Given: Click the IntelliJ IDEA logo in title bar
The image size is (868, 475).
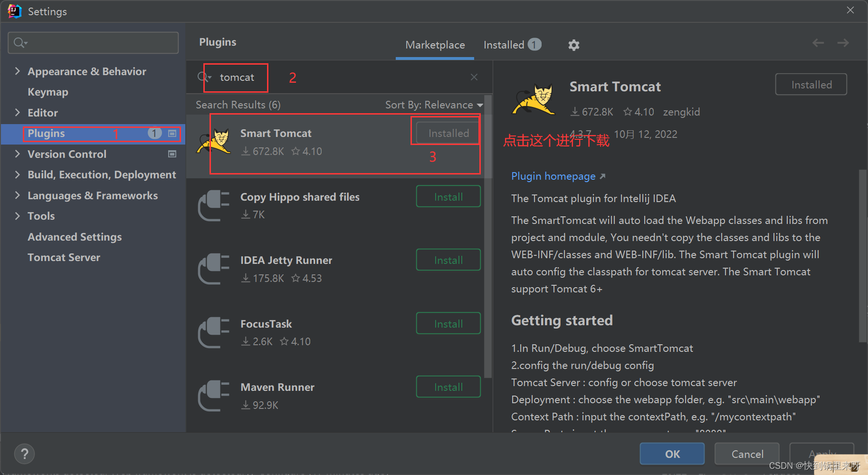Looking at the screenshot, I should coord(15,11).
